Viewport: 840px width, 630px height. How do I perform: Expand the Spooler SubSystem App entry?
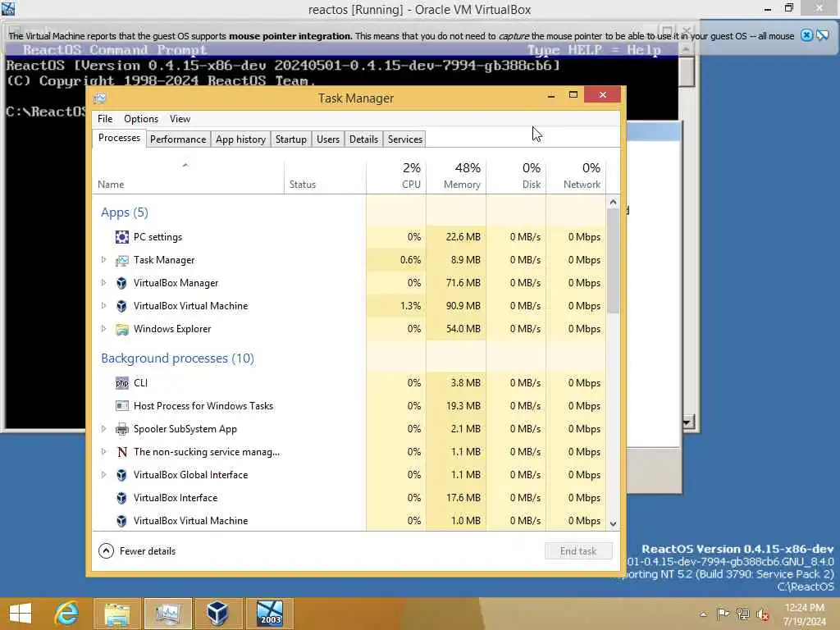coord(104,428)
